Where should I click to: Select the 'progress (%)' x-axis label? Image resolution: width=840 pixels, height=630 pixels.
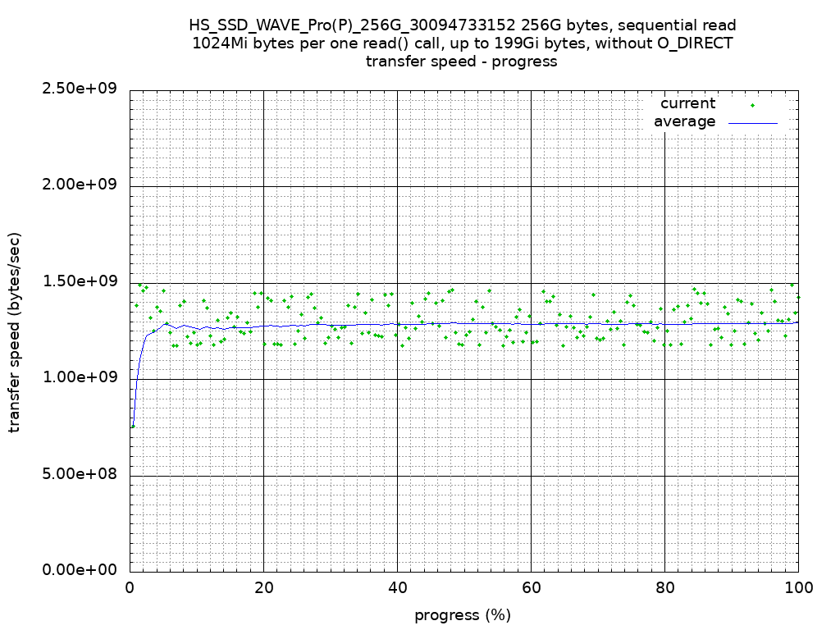463,615
